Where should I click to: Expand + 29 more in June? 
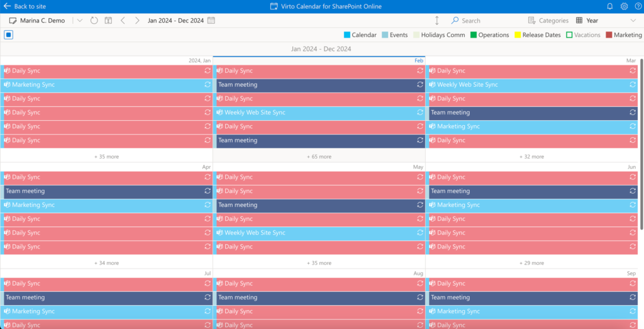(531, 263)
